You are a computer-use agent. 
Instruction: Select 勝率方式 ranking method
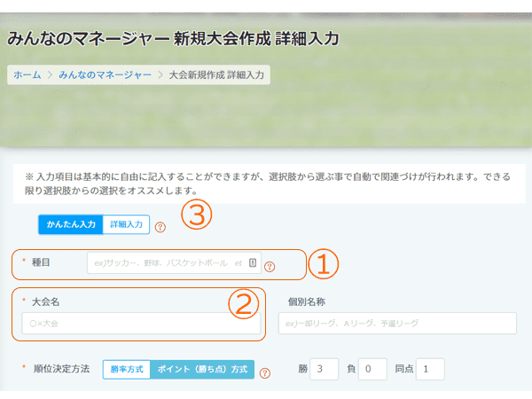127,369
